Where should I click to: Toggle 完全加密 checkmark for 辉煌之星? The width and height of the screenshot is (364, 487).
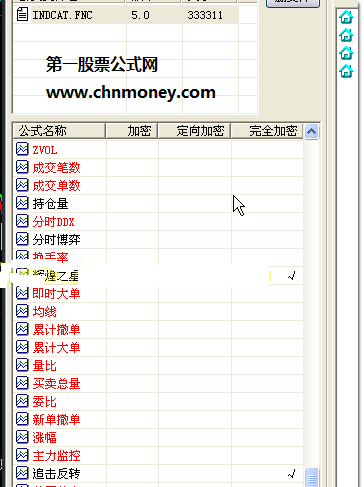click(x=292, y=276)
